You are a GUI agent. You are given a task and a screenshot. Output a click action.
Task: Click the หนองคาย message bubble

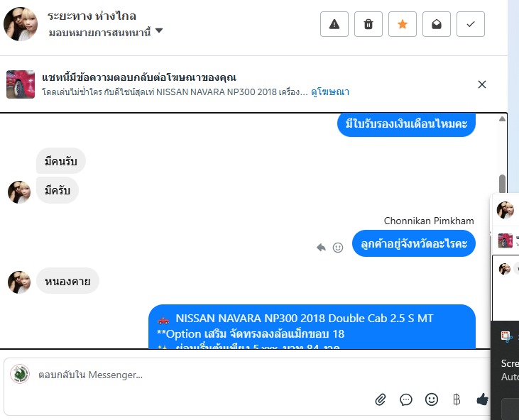(67, 281)
